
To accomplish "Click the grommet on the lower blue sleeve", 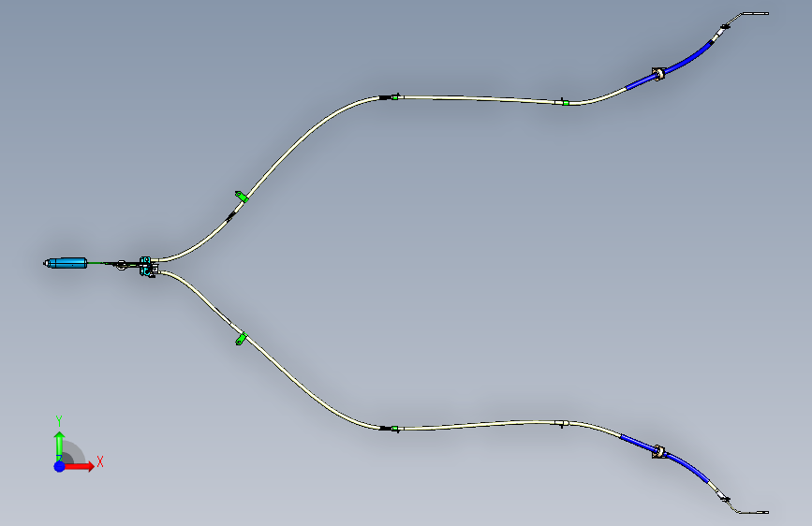I will 658,451.
